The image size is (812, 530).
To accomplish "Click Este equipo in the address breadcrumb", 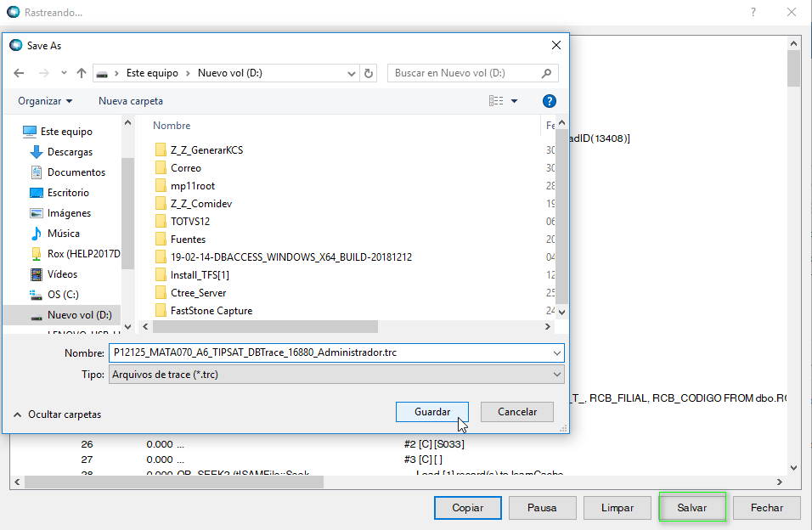I will tap(152, 73).
